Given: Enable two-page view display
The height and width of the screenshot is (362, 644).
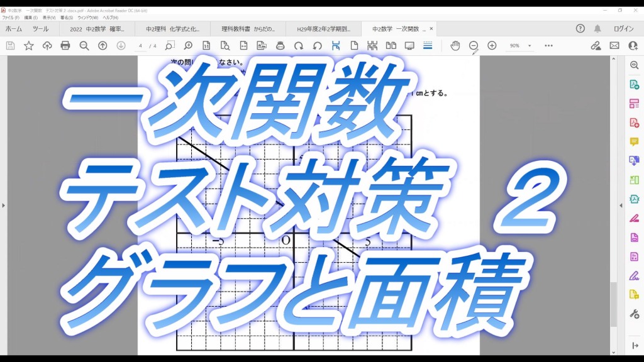Looking at the screenshot, I should click(x=391, y=46).
